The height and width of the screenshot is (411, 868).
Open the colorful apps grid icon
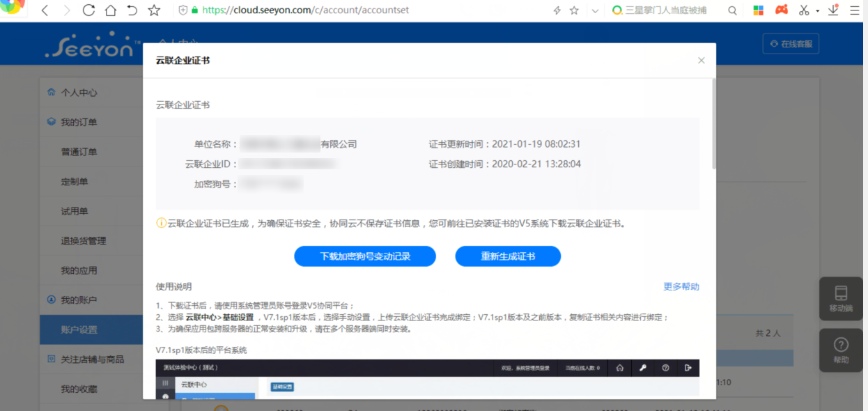[759, 10]
